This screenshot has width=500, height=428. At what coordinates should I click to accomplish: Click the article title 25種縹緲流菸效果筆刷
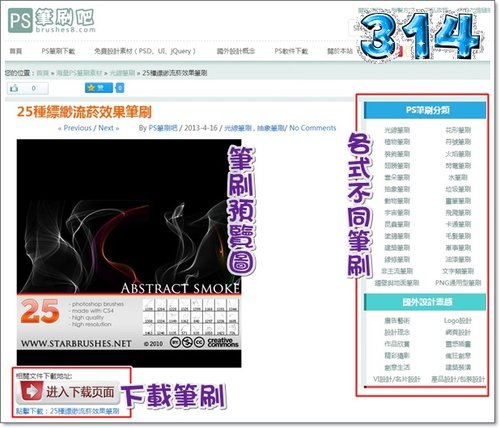click(84, 112)
